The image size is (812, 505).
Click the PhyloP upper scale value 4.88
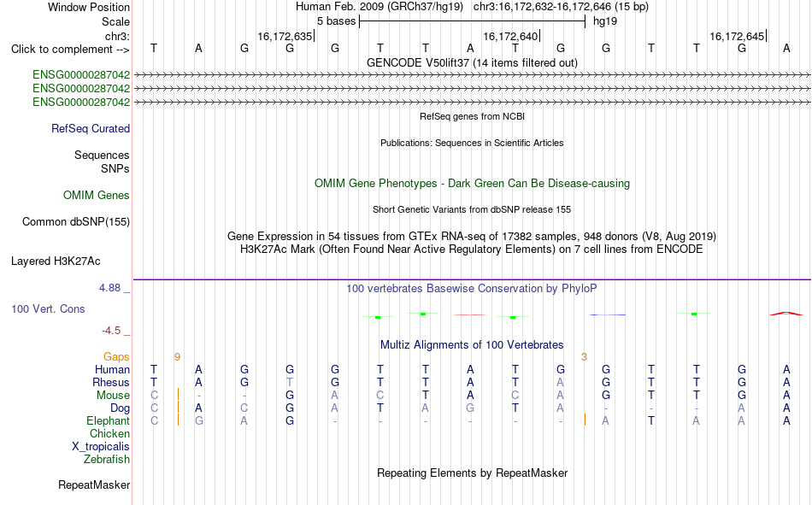[109, 287]
